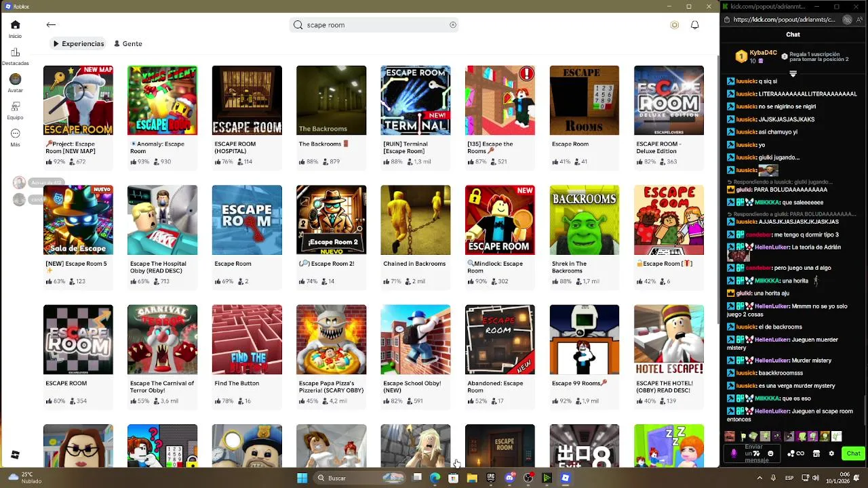Open The Backrooms game thumbnail
Image resolution: width=868 pixels, height=488 pixels.
[331, 100]
